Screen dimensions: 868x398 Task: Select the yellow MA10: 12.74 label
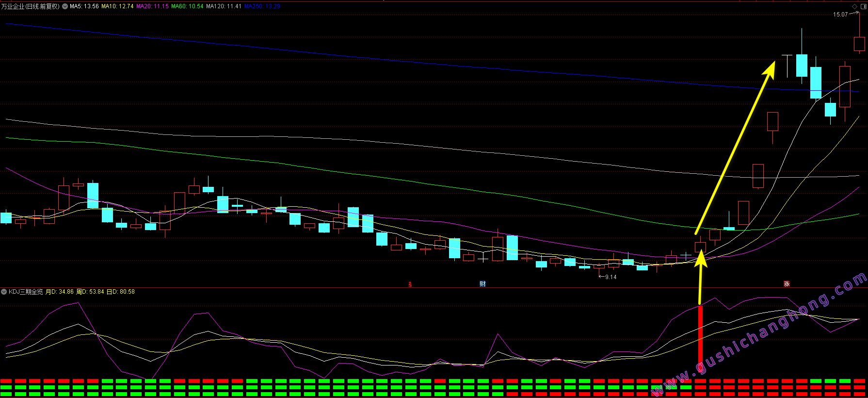click(117, 6)
